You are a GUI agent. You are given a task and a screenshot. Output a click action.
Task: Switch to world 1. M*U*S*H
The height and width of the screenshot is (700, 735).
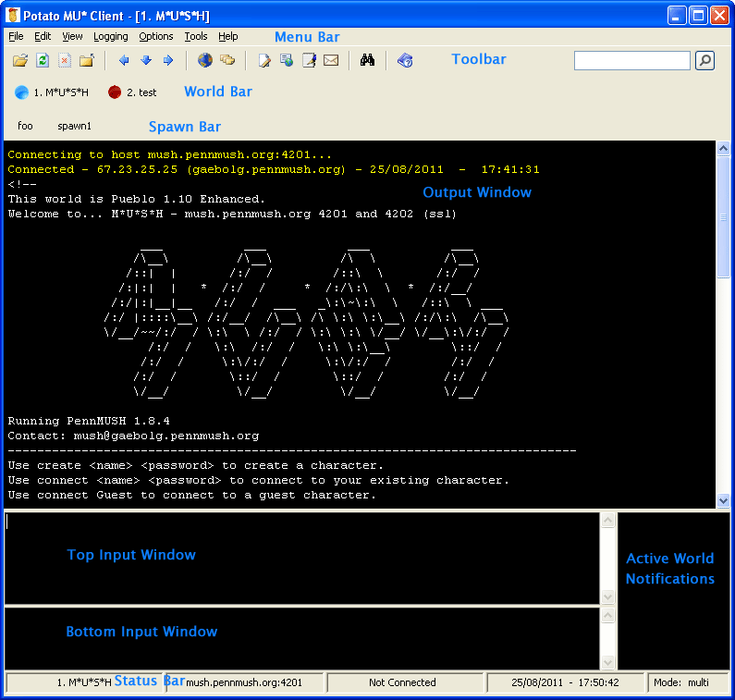52,92
